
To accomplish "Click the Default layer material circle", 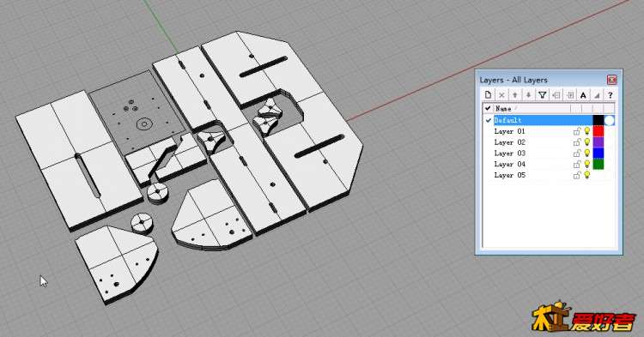I will click(x=610, y=120).
